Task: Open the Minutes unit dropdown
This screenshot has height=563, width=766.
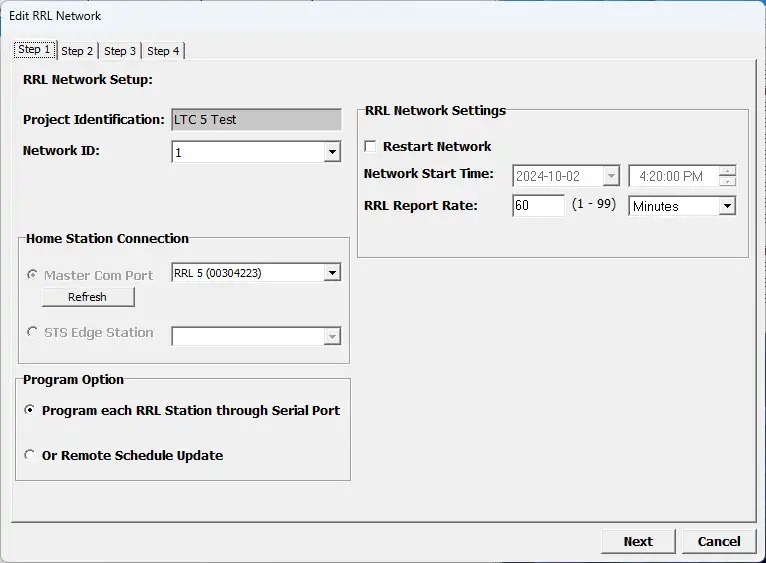Action: (727, 206)
